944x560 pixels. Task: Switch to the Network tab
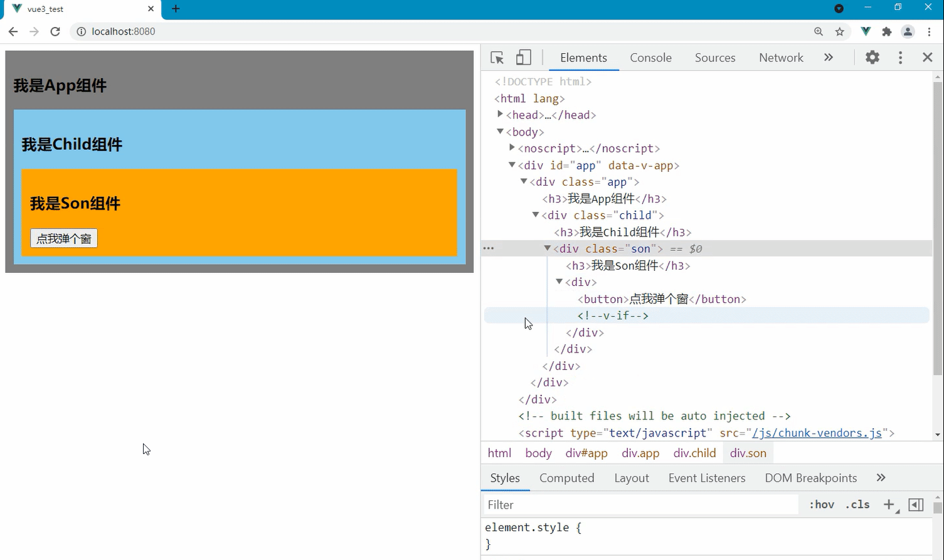tap(781, 58)
